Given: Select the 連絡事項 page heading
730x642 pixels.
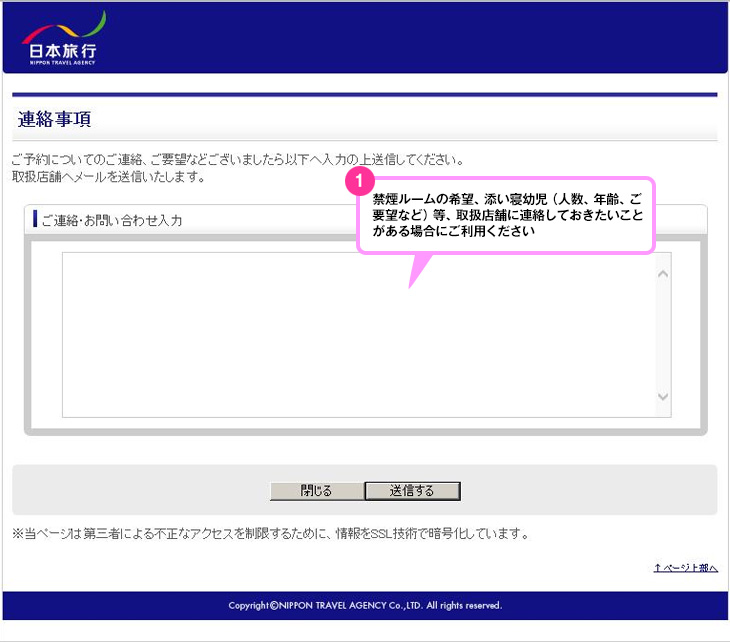Looking at the screenshot, I should click(x=55, y=120).
